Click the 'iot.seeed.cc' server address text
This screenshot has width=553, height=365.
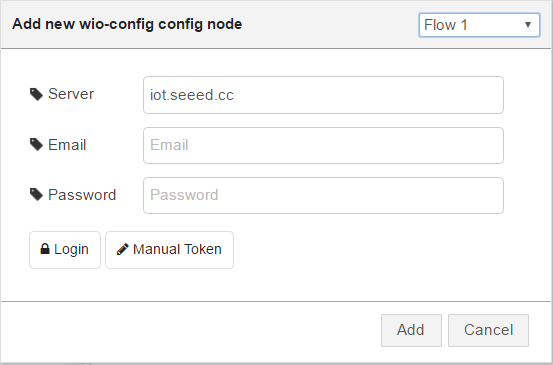coord(192,95)
